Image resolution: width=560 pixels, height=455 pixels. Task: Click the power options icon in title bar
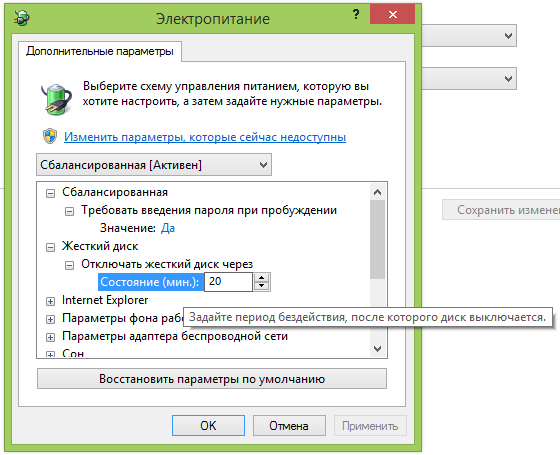(x=21, y=18)
